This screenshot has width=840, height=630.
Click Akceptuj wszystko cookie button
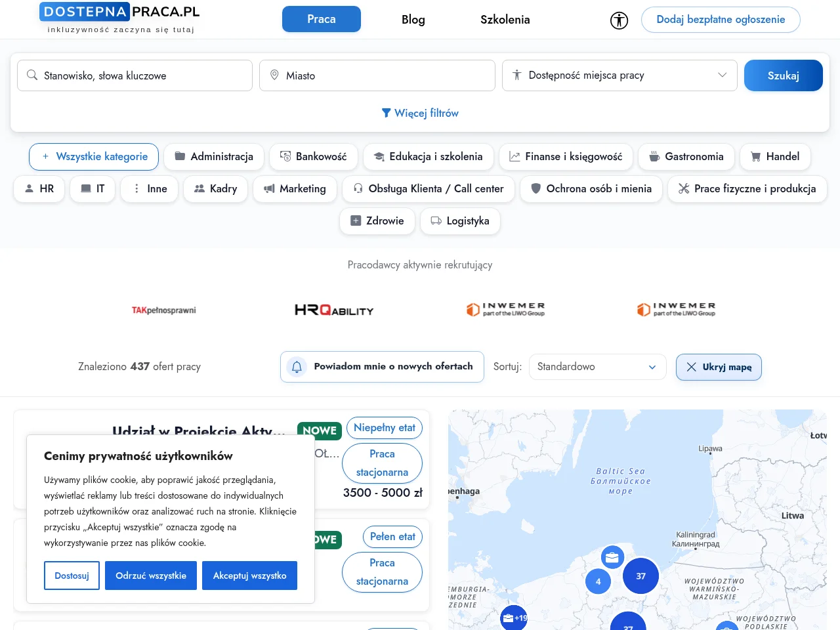[249, 576]
